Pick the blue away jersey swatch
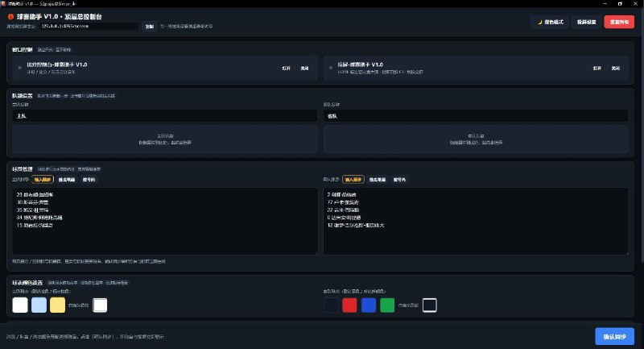 [369, 305]
